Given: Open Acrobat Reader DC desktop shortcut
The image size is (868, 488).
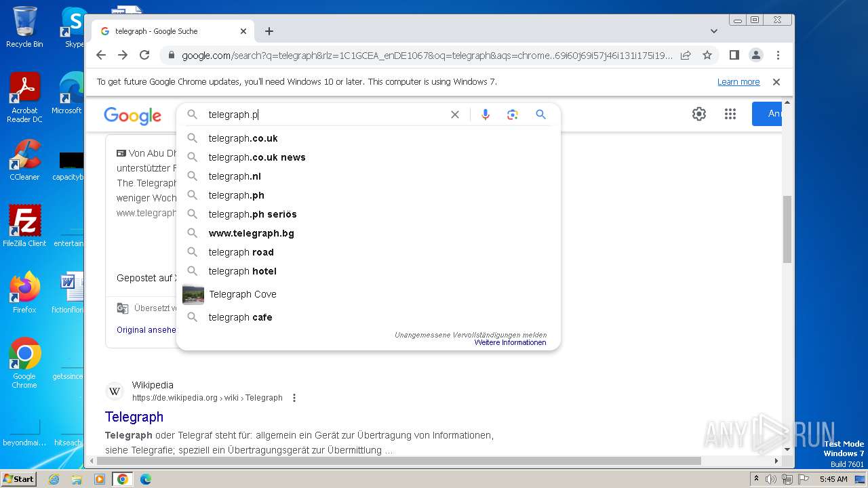Looking at the screenshot, I should click(24, 98).
